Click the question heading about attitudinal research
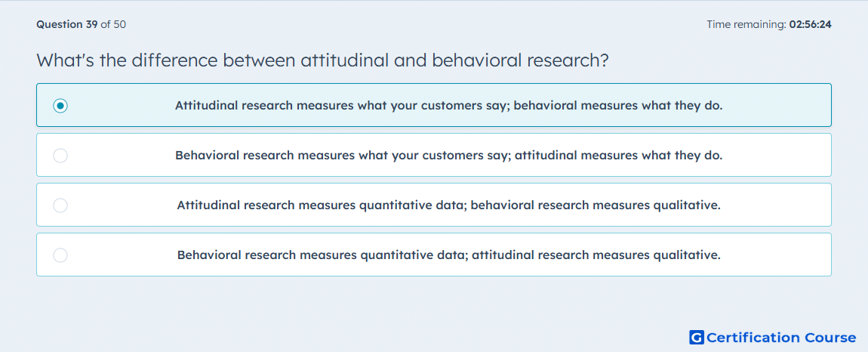The height and width of the screenshot is (352, 868). (x=323, y=60)
